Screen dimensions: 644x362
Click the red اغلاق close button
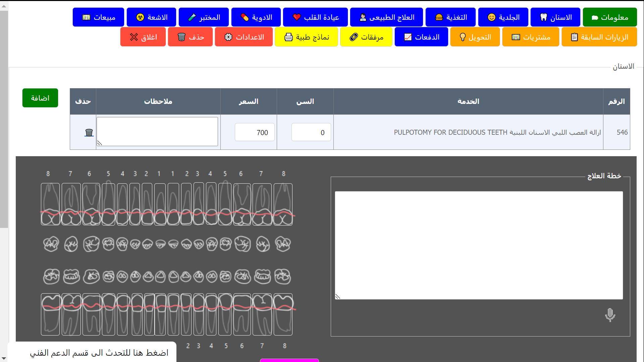pos(143,37)
